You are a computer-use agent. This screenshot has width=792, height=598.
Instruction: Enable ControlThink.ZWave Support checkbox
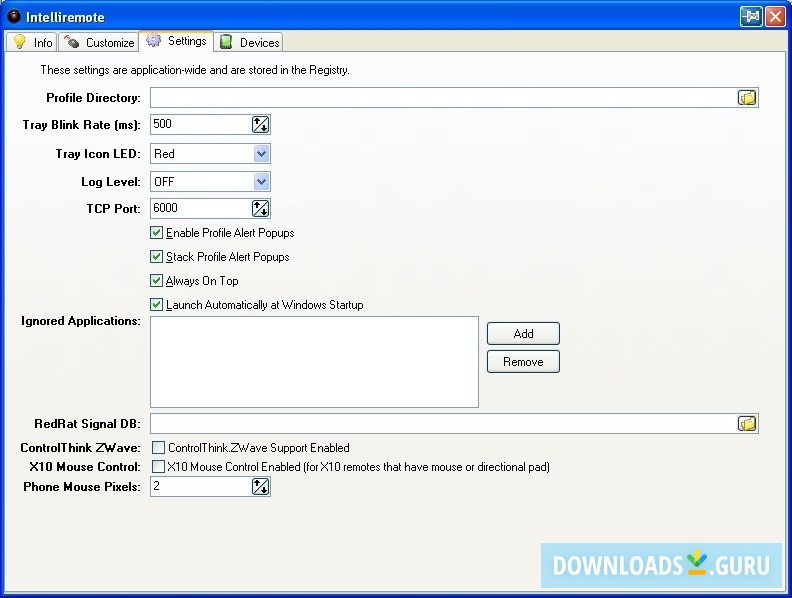[x=159, y=447]
